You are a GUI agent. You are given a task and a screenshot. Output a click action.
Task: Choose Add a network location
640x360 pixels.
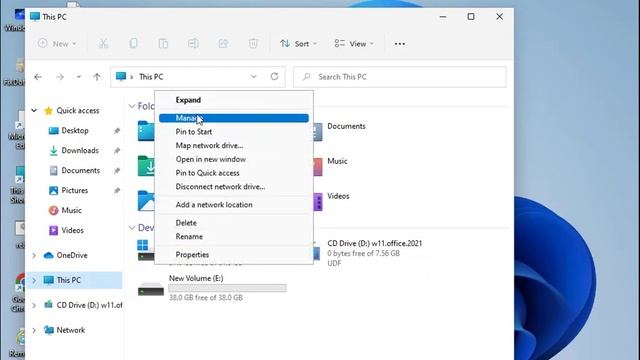[233, 205]
